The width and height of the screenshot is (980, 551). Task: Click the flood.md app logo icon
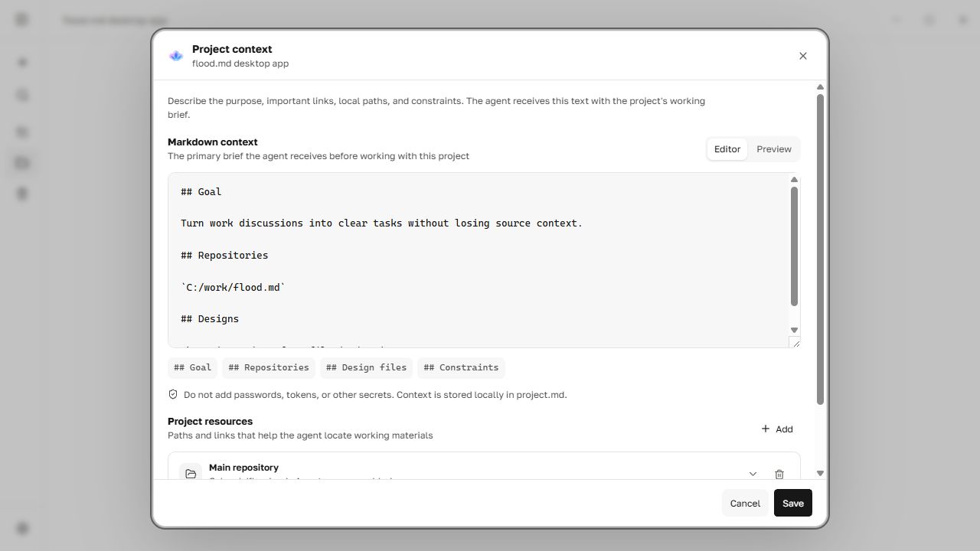tap(176, 56)
